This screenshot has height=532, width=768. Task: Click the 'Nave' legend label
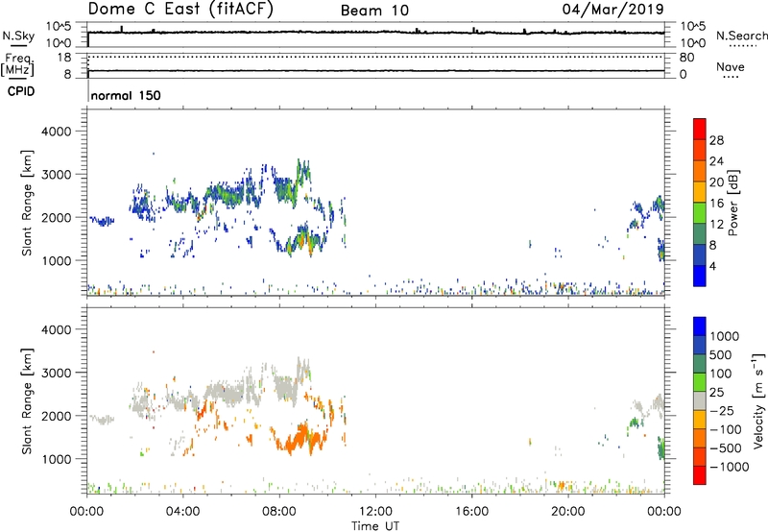point(731,66)
